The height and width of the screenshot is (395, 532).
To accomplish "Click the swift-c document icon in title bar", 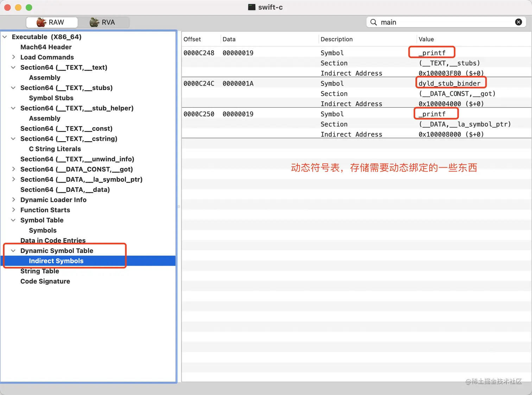I will coord(252,7).
